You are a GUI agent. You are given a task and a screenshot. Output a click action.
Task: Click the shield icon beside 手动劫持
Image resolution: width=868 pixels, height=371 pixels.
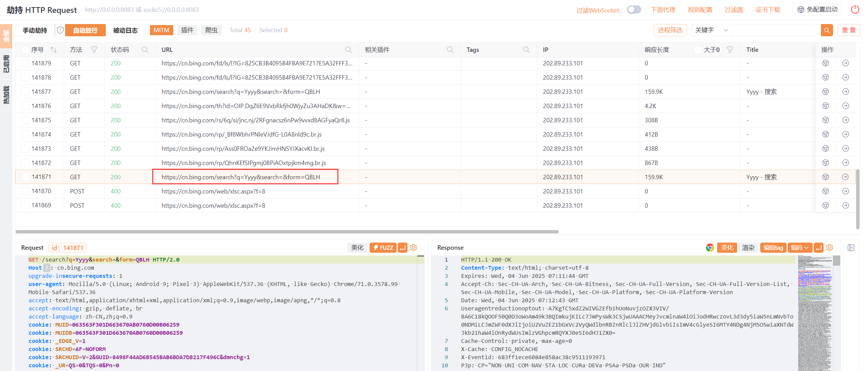60,30
